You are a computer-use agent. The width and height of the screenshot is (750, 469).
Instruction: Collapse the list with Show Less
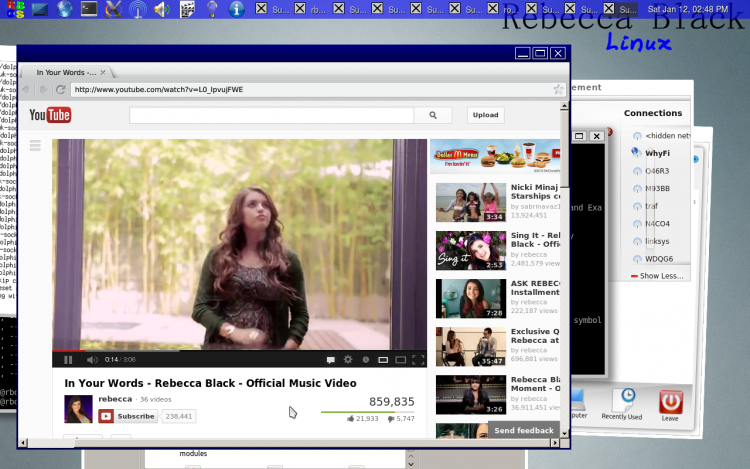point(657,276)
